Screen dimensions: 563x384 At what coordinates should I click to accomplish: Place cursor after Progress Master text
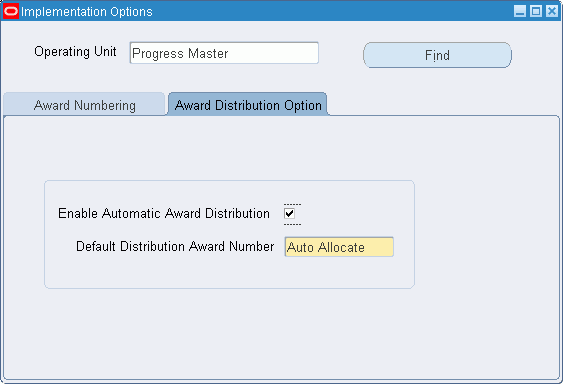pos(230,54)
